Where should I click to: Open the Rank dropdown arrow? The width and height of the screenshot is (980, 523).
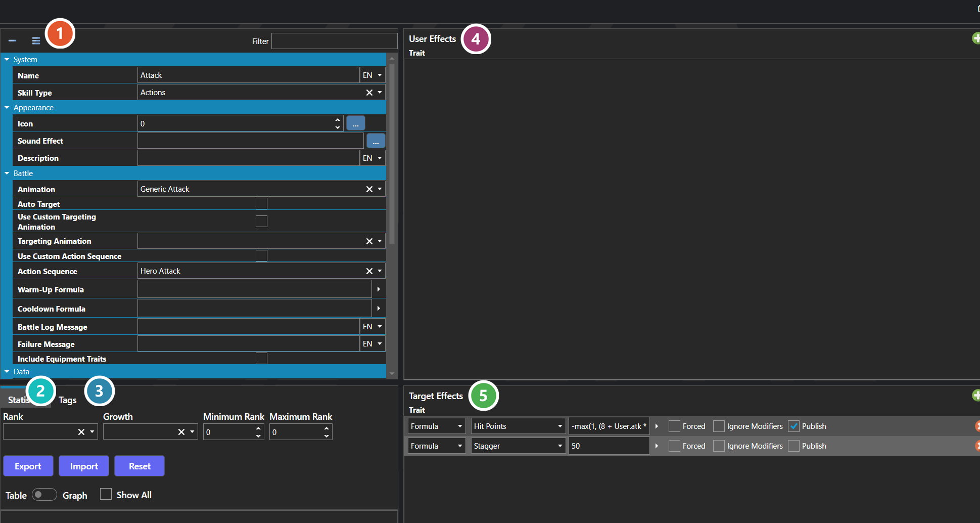click(x=92, y=432)
